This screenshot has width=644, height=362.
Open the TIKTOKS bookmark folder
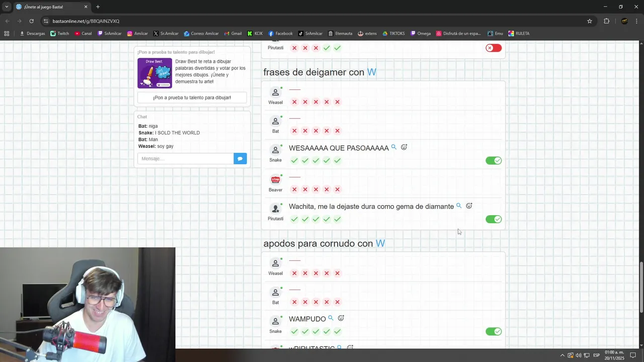coord(393,34)
